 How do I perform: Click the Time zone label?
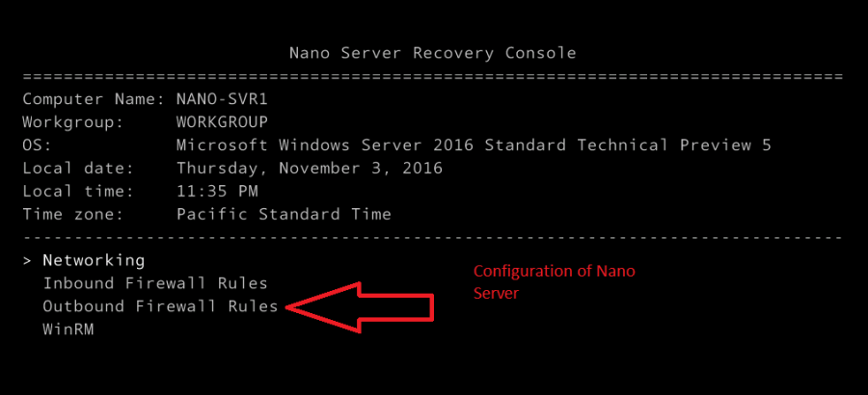pyautogui.click(x=73, y=214)
